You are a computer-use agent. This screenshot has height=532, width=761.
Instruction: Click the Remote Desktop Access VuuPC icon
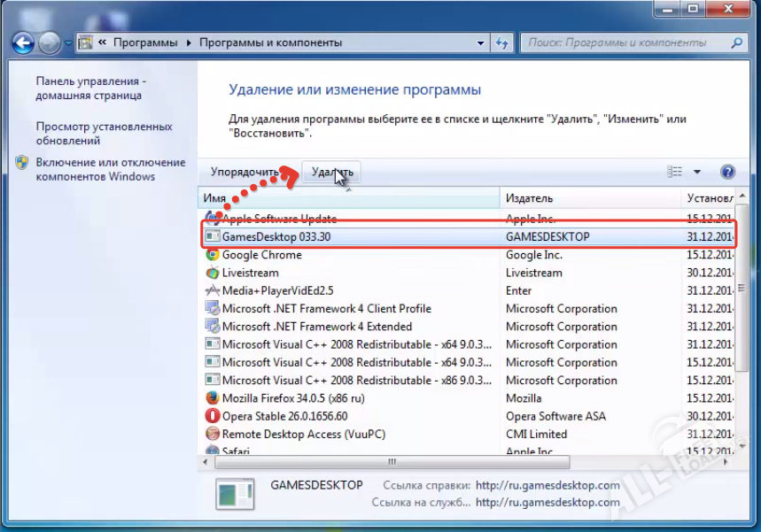212,434
